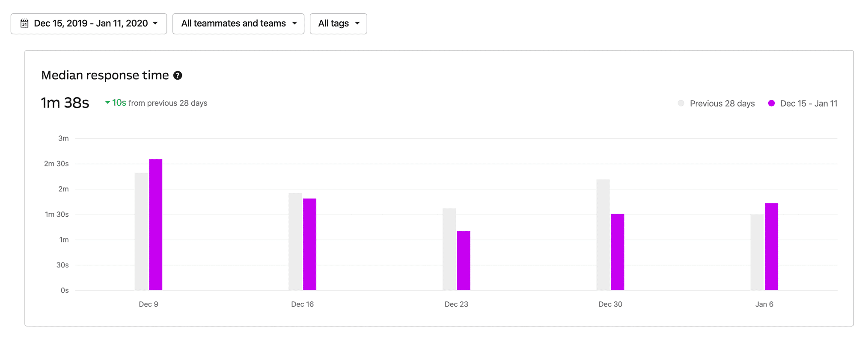Select the purple bar for Jan 6
Screen dimensions: 868x340
(771, 246)
